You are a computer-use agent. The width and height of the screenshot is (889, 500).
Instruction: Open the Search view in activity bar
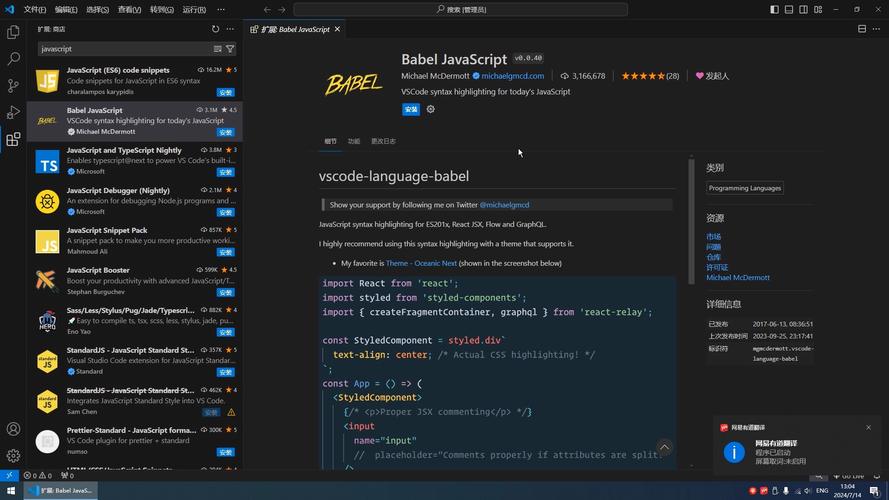pyautogui.click(x=13, y=58)
